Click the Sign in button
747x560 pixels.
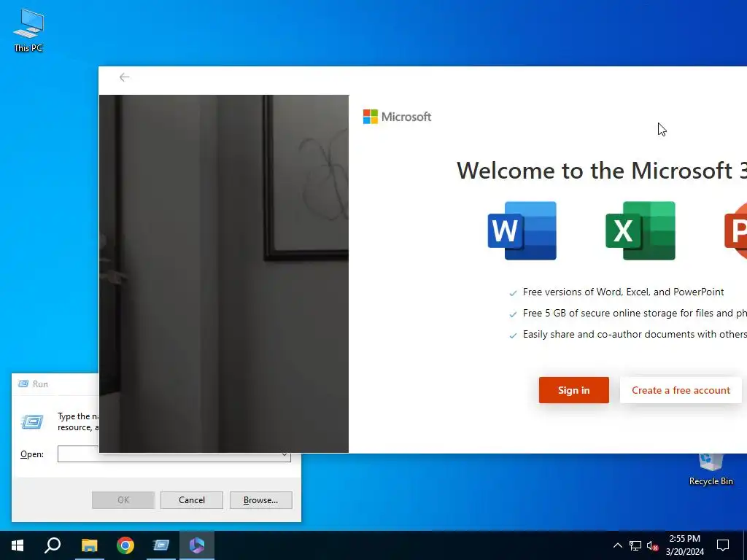(573, 390)
